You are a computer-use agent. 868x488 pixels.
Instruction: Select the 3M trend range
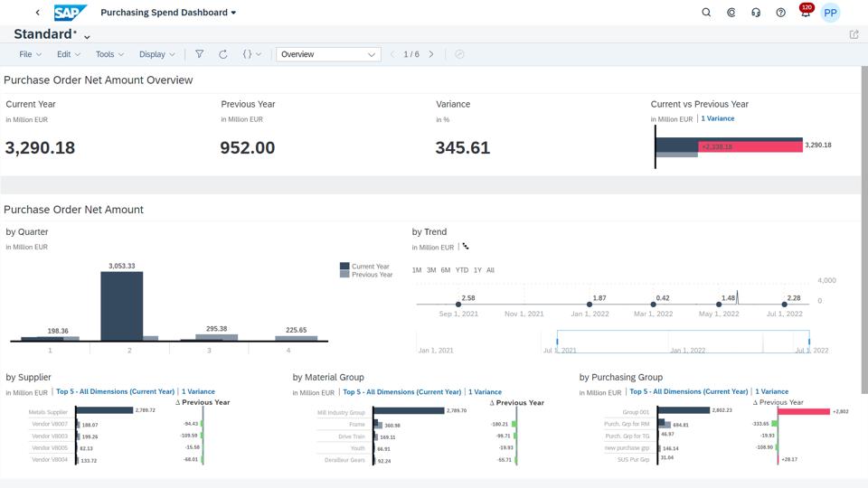point(431,270)
